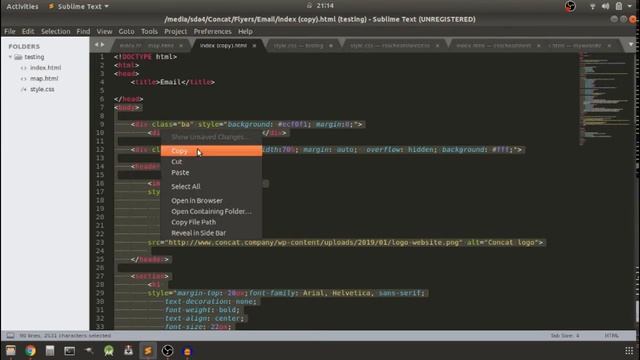Open style.css in the sidebar
This screenshot has height=360, width=640.
coord(42,89)
